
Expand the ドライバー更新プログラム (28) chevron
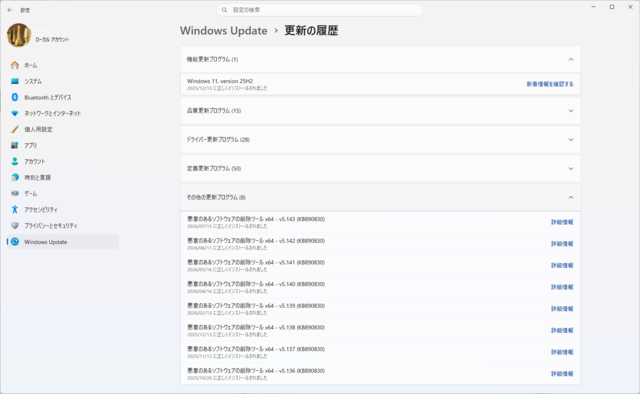tap(571, 140)
